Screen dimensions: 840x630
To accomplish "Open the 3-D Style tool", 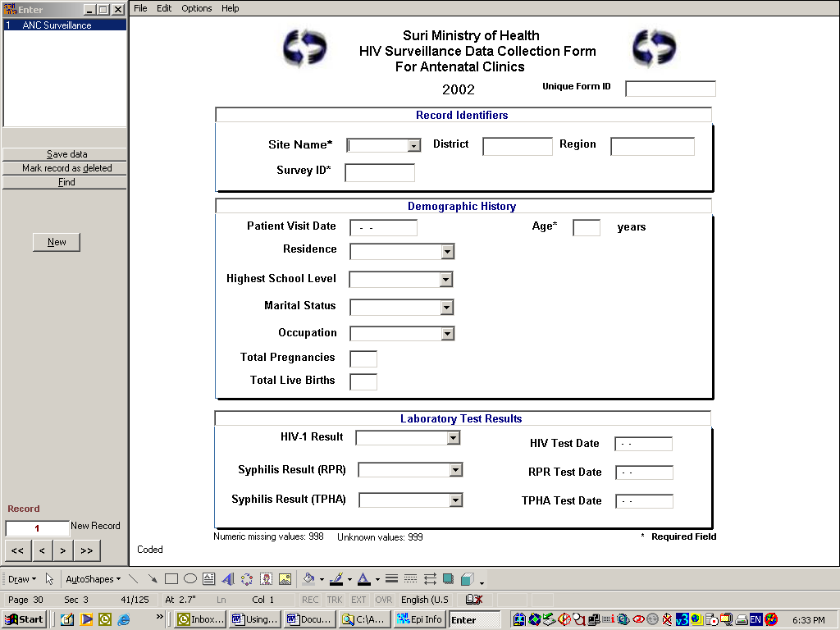I will pyautogui.click(x=467, y=578).
